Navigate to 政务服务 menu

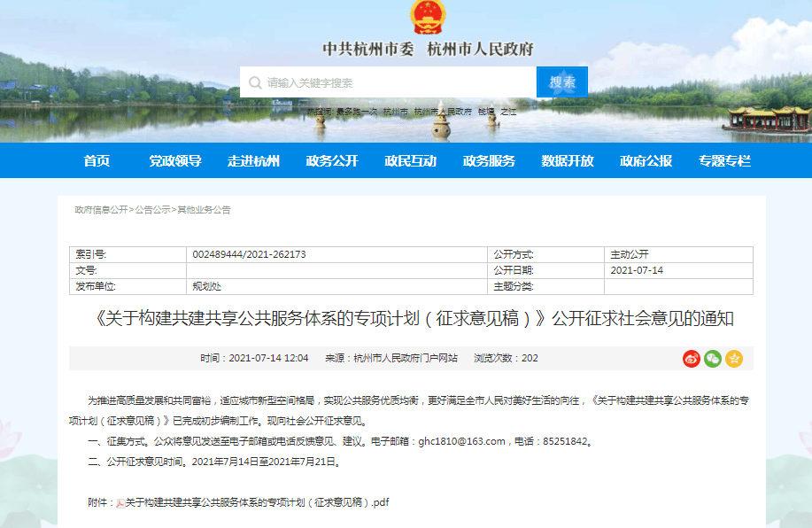point(489,161)
